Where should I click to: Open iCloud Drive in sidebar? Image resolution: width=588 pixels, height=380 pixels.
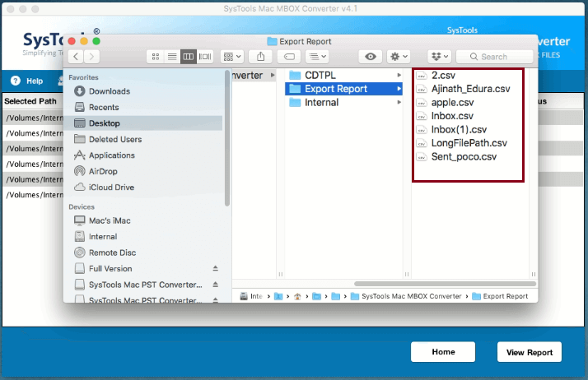click(104, 188)
